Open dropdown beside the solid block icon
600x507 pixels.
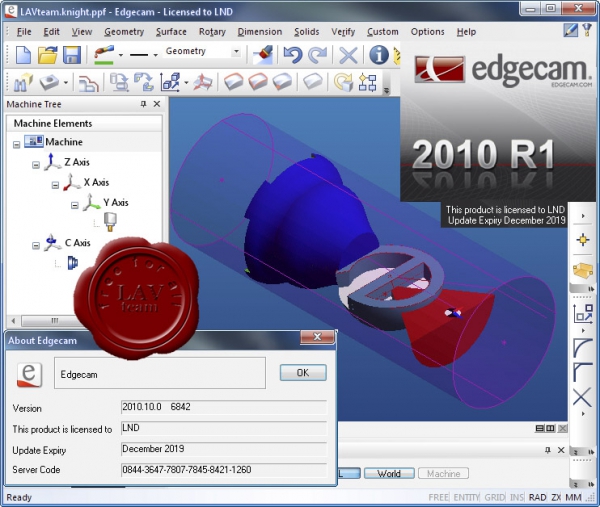coord(66,82)
